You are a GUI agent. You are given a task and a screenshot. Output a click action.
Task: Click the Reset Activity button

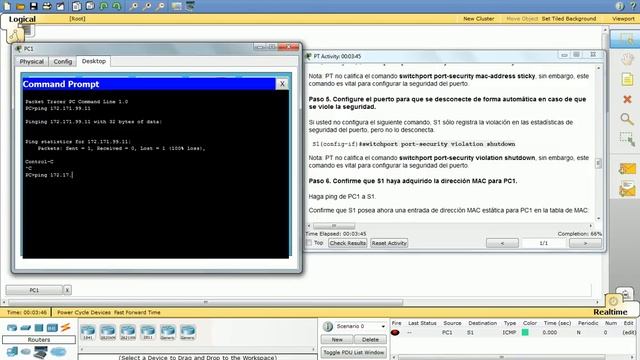click(389, 243)
